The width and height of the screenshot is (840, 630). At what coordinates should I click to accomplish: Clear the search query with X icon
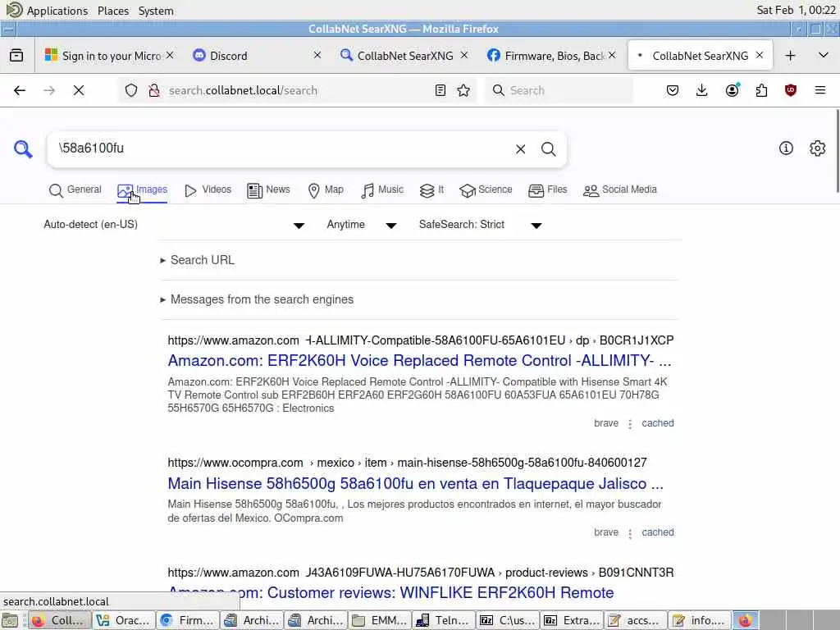520,149
